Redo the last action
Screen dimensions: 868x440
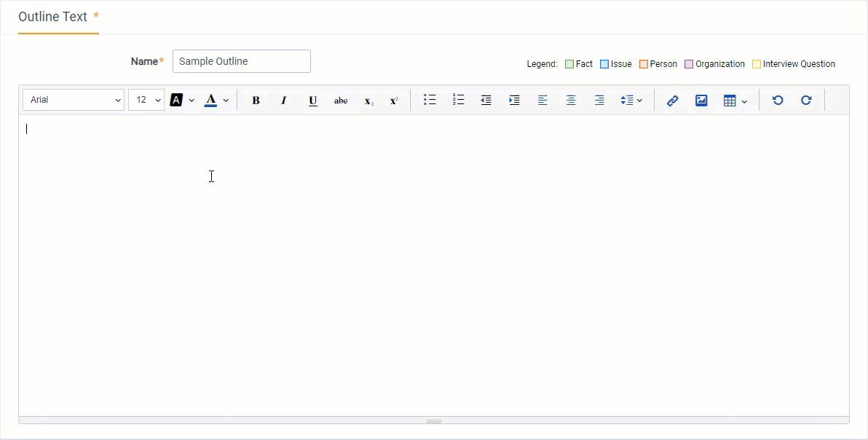(806, 101)
